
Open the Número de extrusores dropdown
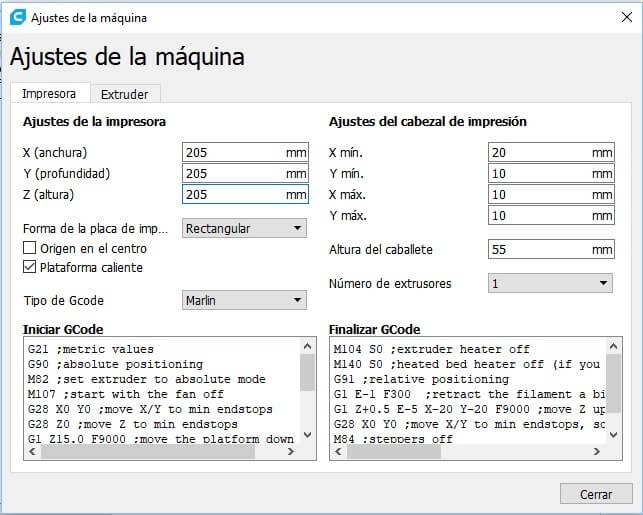(550, 283)
